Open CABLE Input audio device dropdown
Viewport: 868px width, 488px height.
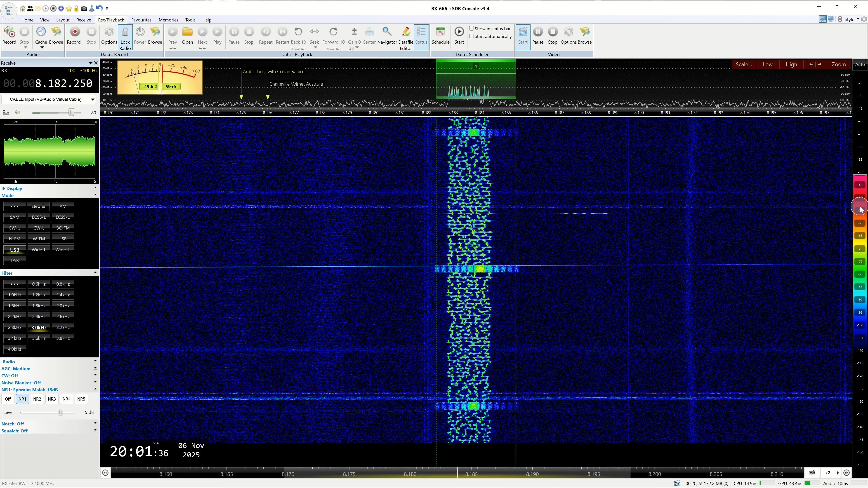coord(92,99)
